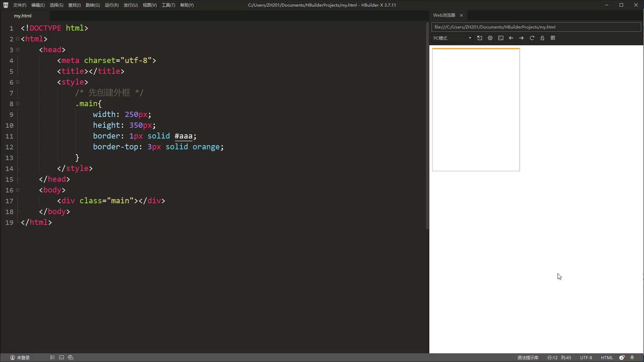
Task: Open the browser console terminal icon
Action: pos(500,38)
